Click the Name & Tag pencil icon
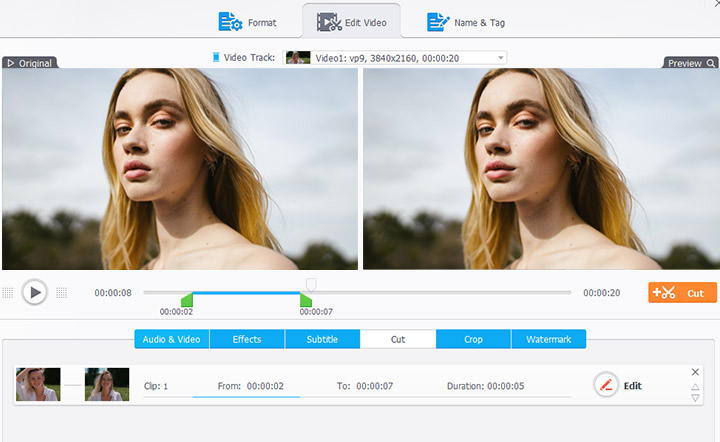This screenshot has height=442, width=720. [438, 22]
